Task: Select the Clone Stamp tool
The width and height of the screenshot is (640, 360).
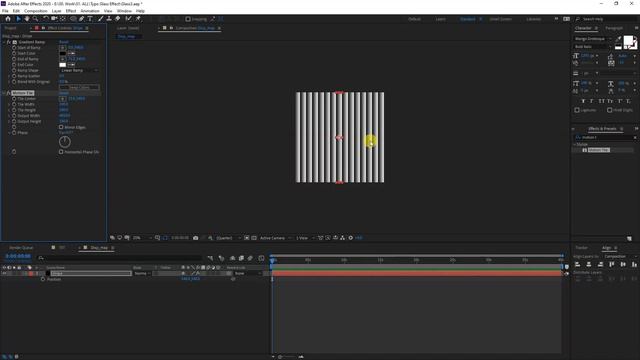Action: [x=109, y=19]
